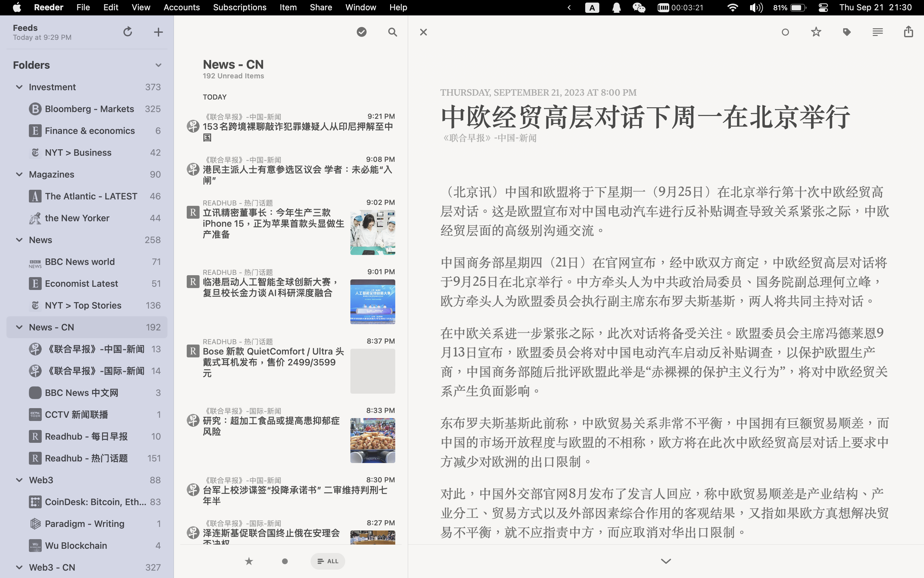
Task: Toggle reader view text icon
Action: (x=877, y=32)
